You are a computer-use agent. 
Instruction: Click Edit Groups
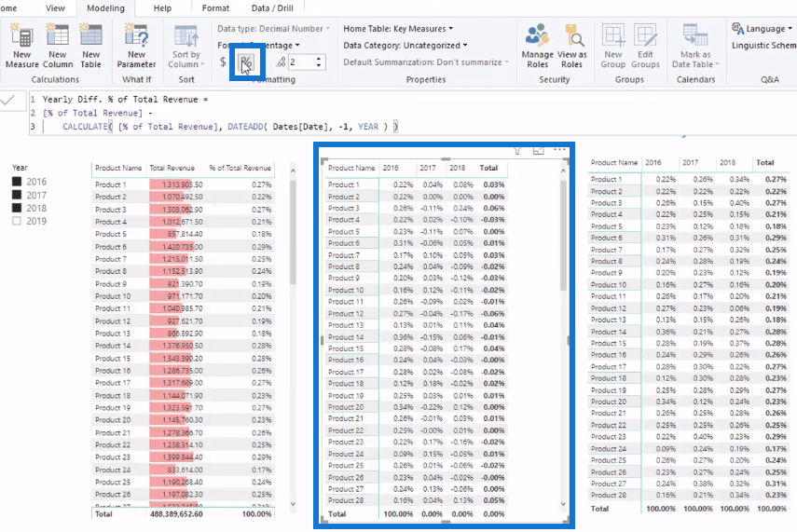click(x=645, y=46)
